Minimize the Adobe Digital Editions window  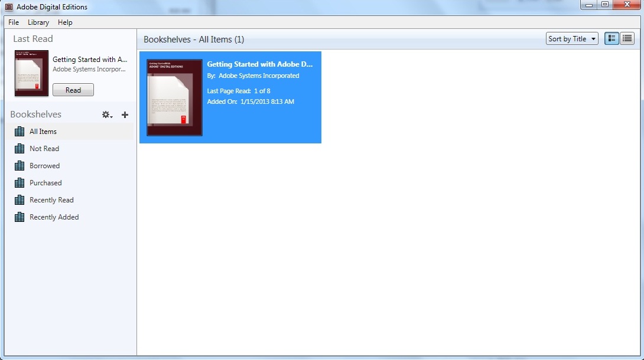click(x=588, y=5)
